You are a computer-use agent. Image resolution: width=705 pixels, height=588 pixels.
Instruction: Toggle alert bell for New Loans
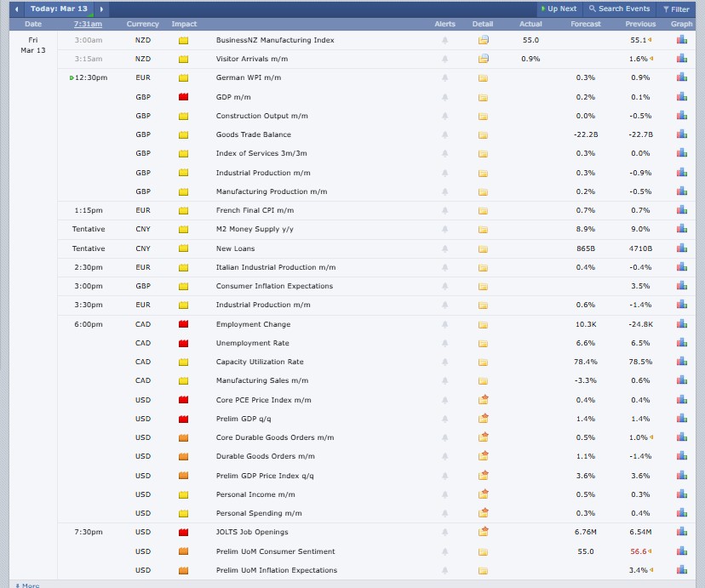pos(444,248)
